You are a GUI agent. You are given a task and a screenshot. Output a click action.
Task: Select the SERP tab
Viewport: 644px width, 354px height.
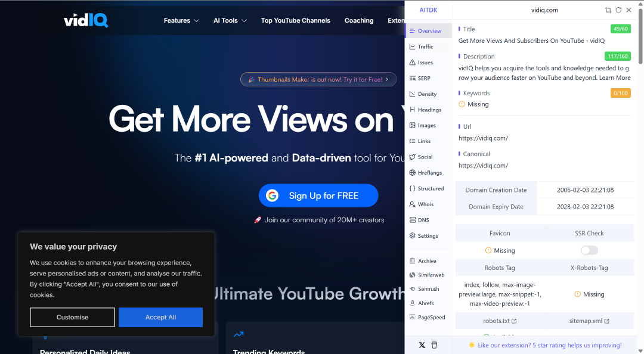tap(428, 78)
